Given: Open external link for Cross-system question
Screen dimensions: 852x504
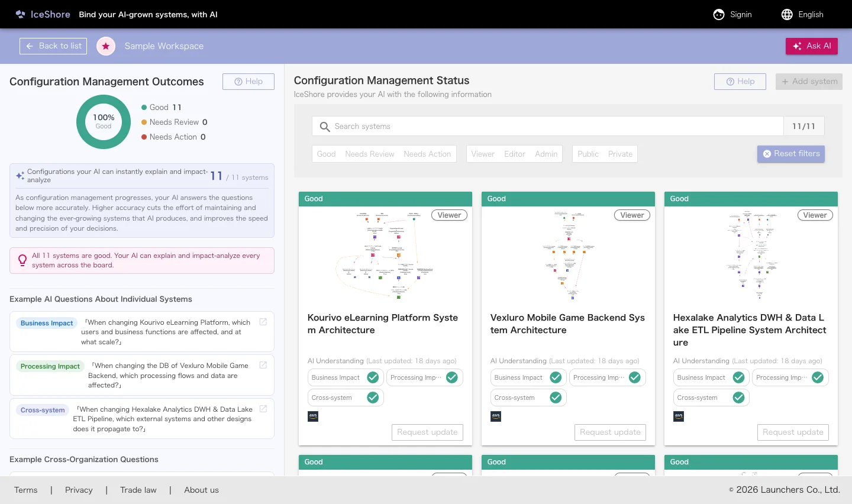Looking at the screenshot, I should pos(263,409).
